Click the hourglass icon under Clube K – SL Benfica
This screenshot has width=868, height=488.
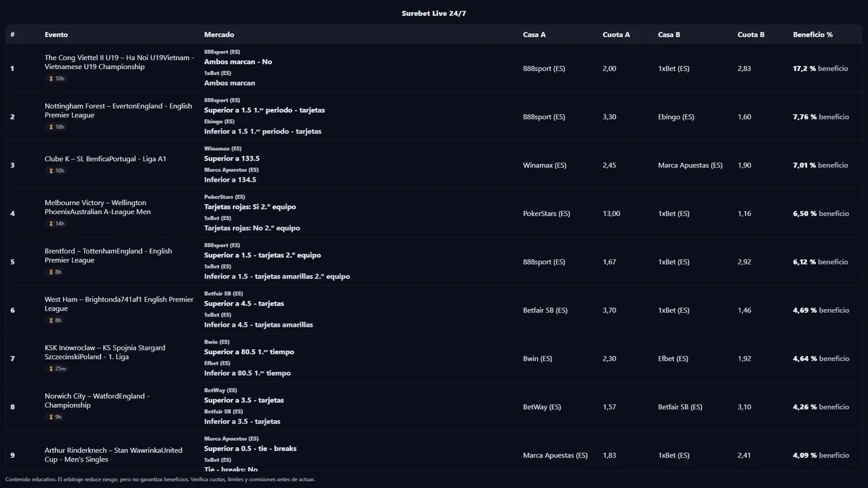[50, 171]
